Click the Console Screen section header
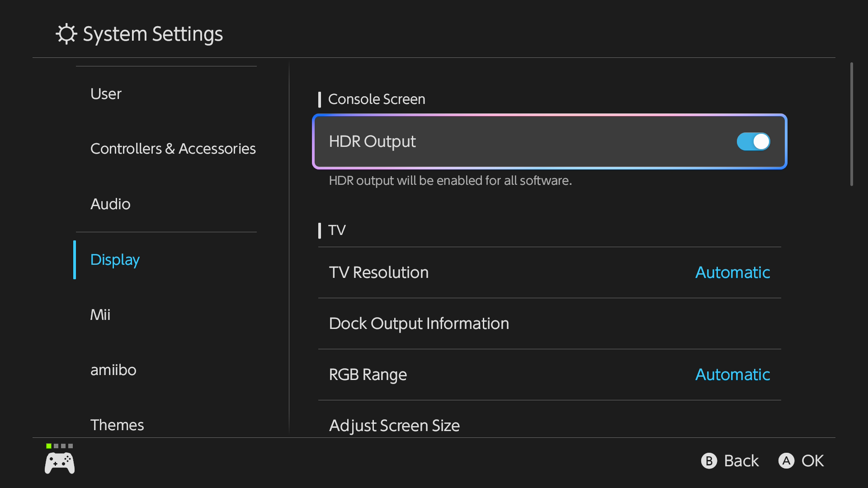 pyautogui.click(x=376, y=99)
